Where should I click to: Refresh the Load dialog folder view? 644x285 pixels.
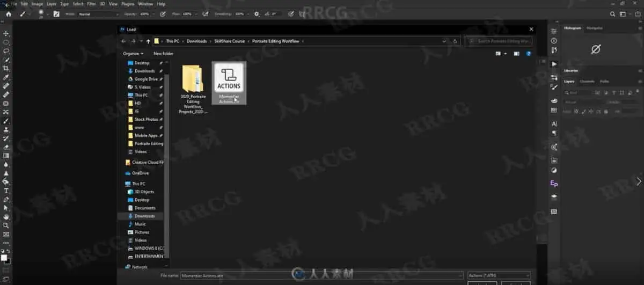455,41
